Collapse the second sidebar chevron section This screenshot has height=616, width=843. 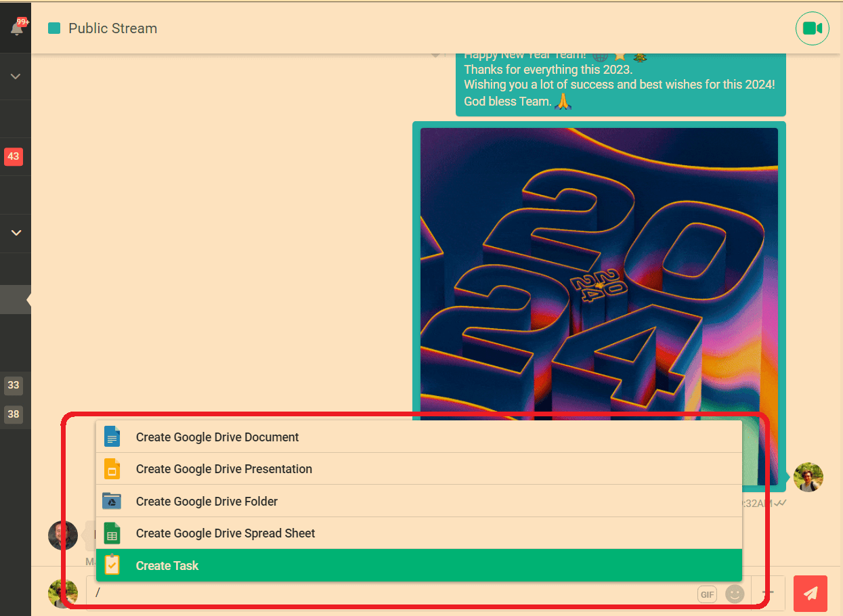[x=16, y=233]
